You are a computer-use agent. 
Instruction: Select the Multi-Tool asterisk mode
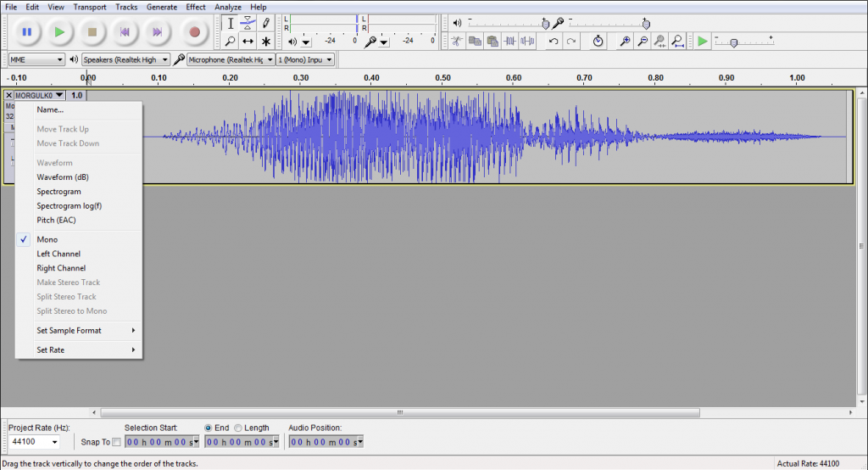click(265, 41)
